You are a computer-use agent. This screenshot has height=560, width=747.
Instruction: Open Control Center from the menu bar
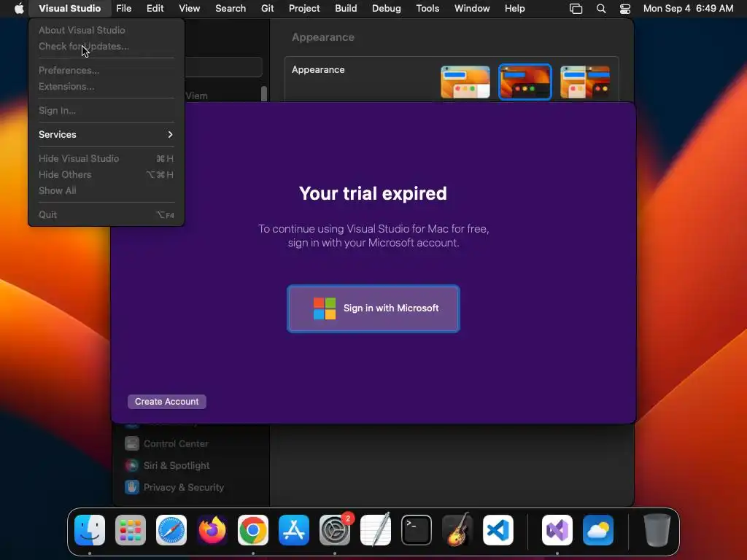pos(625,9)
